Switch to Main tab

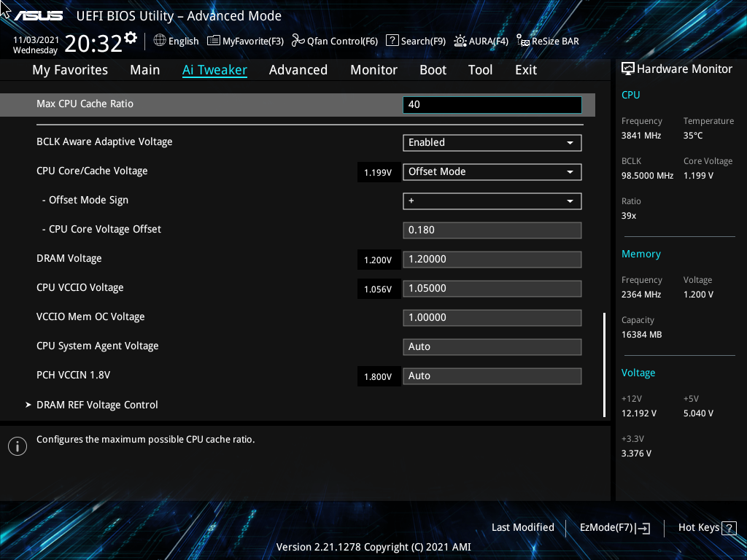coord(145,70)
